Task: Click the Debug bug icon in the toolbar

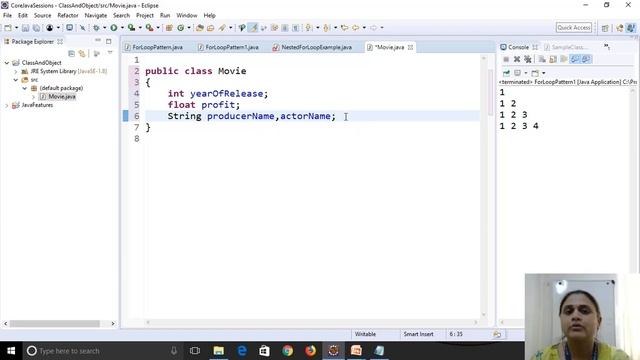Action: coord(96,28)
